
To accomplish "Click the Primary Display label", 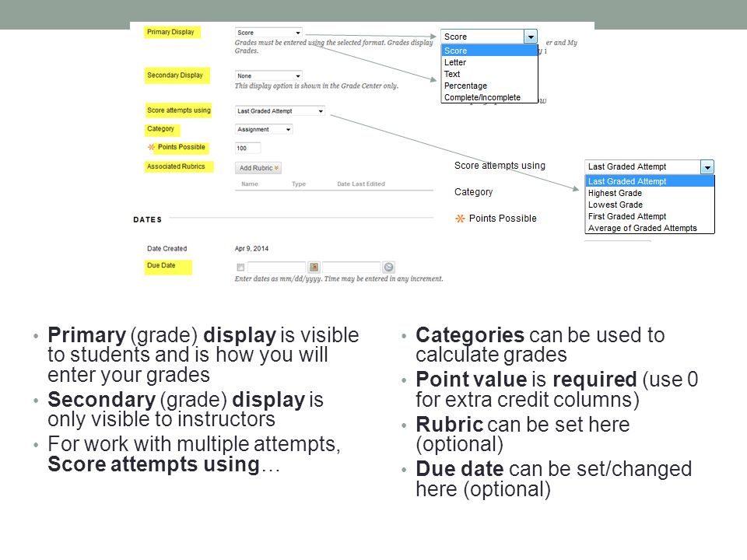I will [170, 32].
